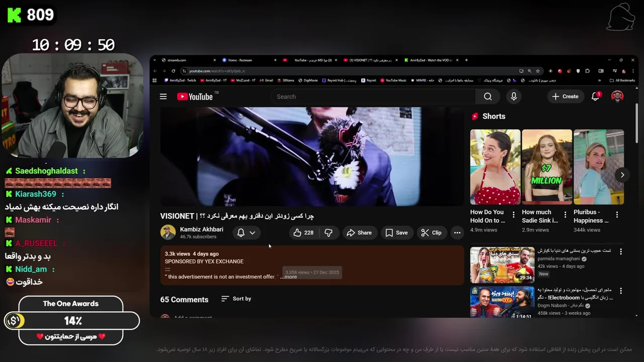Expand subscription notification bell dropdown
The width and height of the screenshot is (644, 362).
tap(247, 233)
